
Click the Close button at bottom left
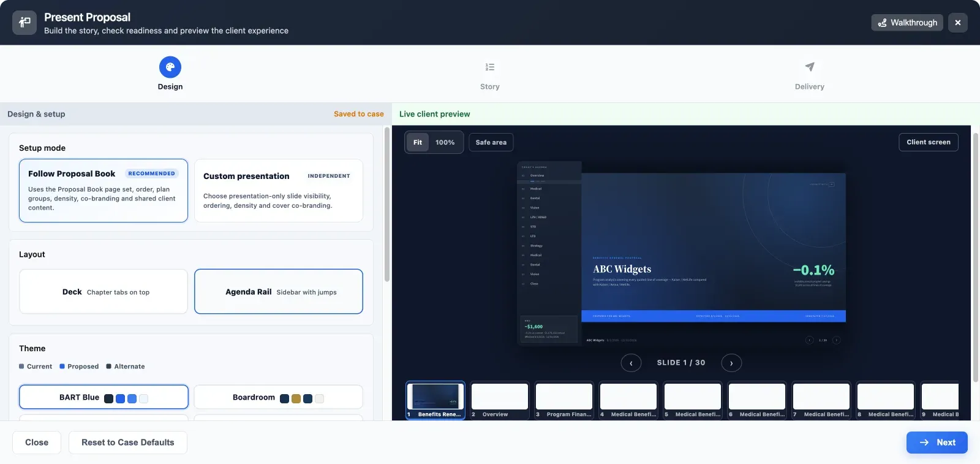coord(37,443)
